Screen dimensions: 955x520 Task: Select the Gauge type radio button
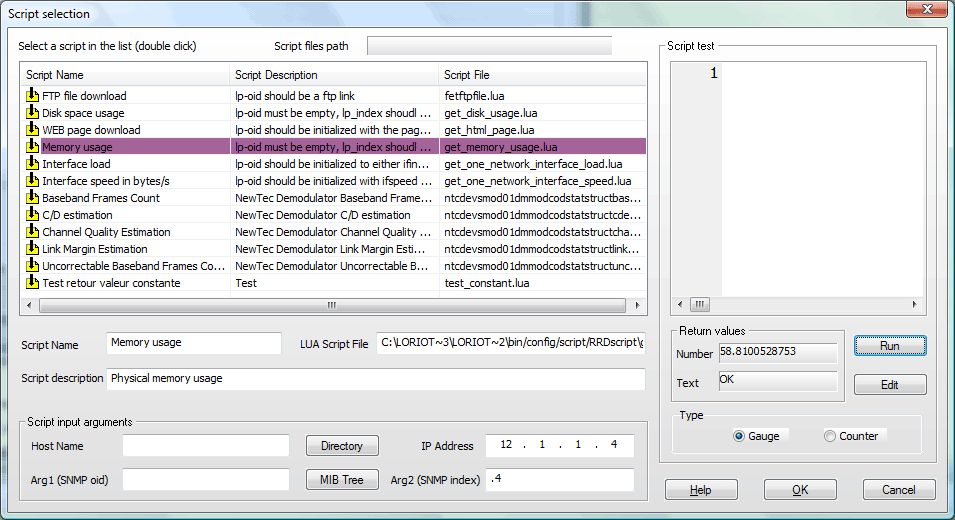coord(739,436)
